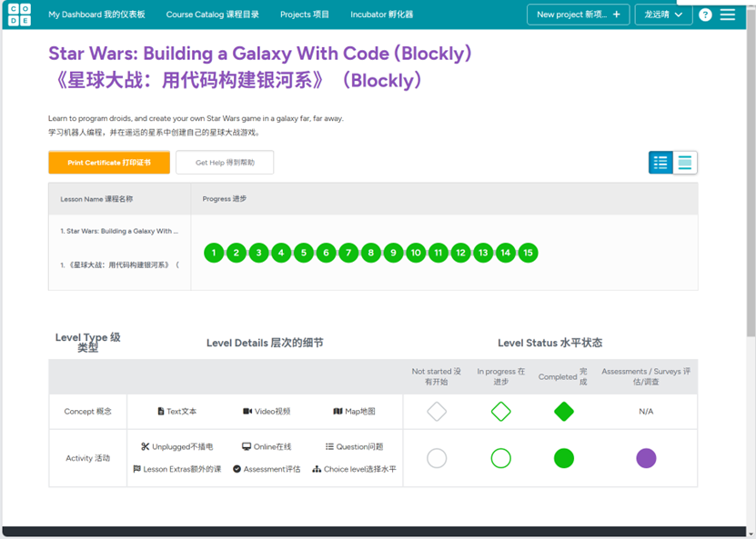The width and height of the screenshot is (756, 539).
Task: Open level 2 progress bubble
Action: pyautogui.click(x=237, y=253)
